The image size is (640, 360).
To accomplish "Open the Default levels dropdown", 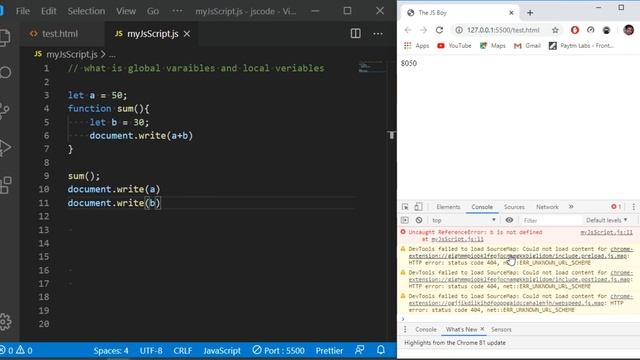I will tap(607, 220).
